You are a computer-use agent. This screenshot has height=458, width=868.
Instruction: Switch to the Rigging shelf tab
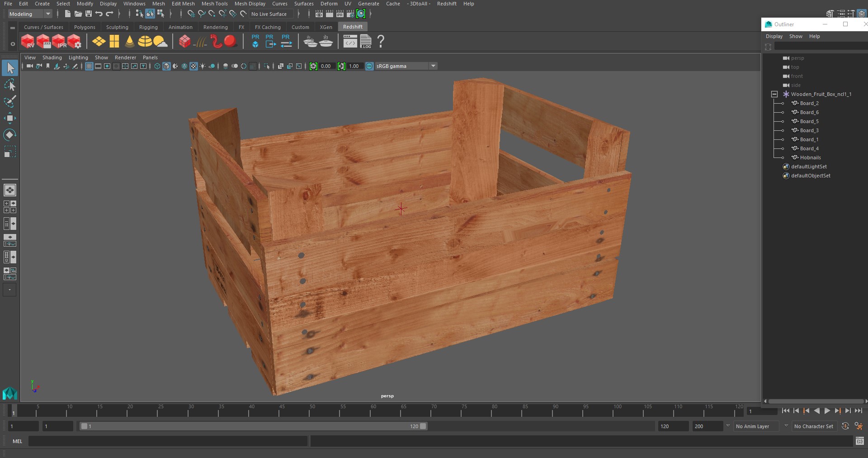[x=148, y=27]
